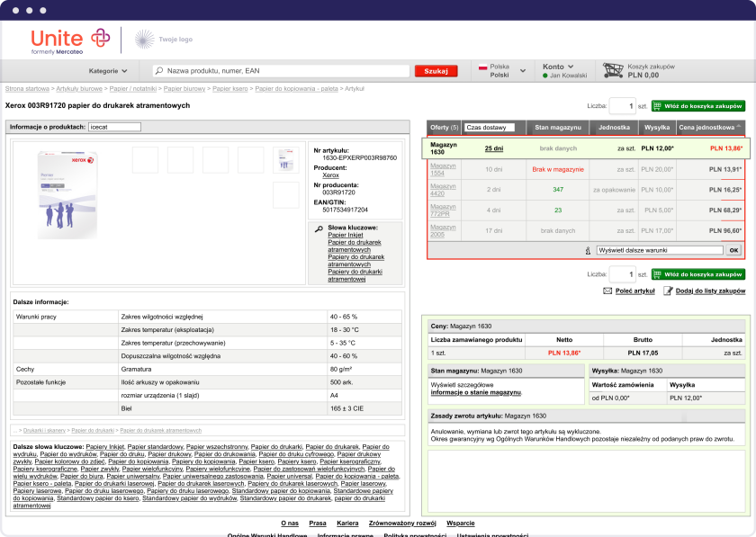Image resolution: width=756 pixels, height=537 pixels.
Task: Open the Papier do kopiowania - paleta breadcrumb
Action: [x=296, y=89]
